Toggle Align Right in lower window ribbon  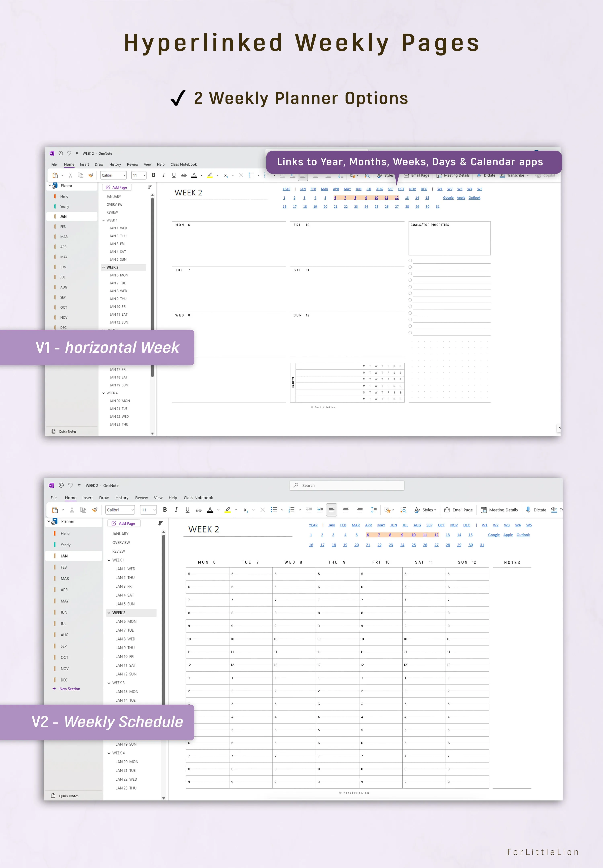pos(360,510)
